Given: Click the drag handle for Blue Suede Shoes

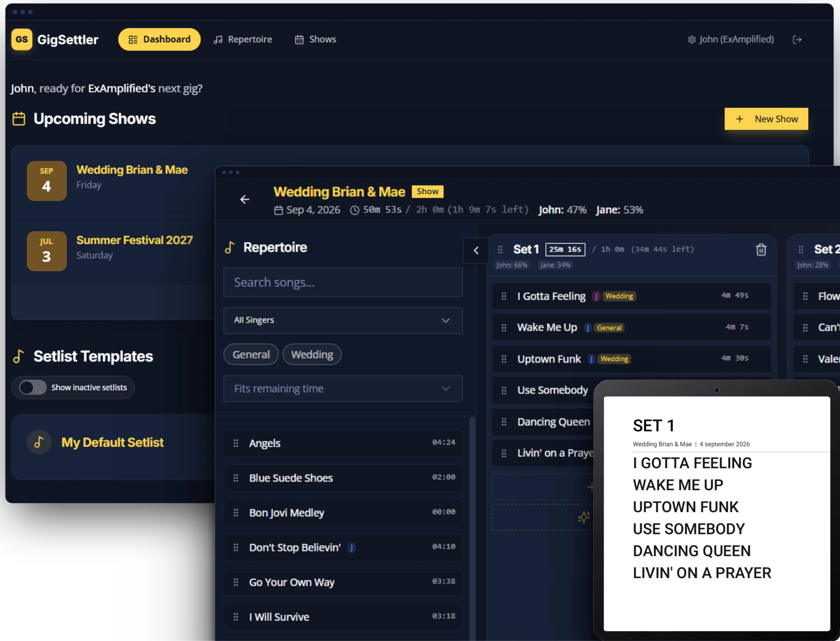Looking at the screenshot, I should coord(236,478).
